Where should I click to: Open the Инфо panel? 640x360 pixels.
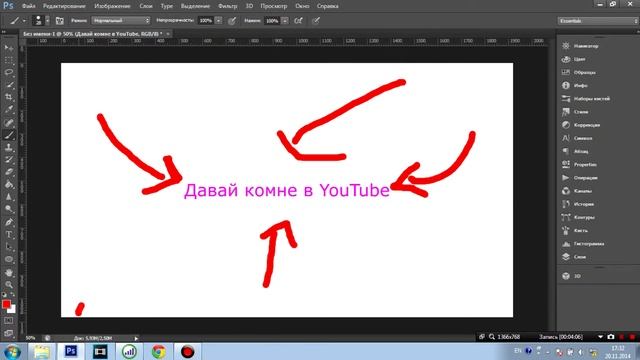click(575, 86)
